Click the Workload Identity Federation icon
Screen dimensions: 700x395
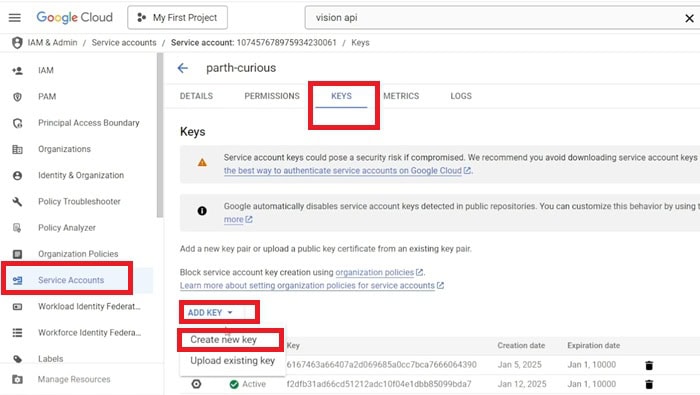point(17,307)
